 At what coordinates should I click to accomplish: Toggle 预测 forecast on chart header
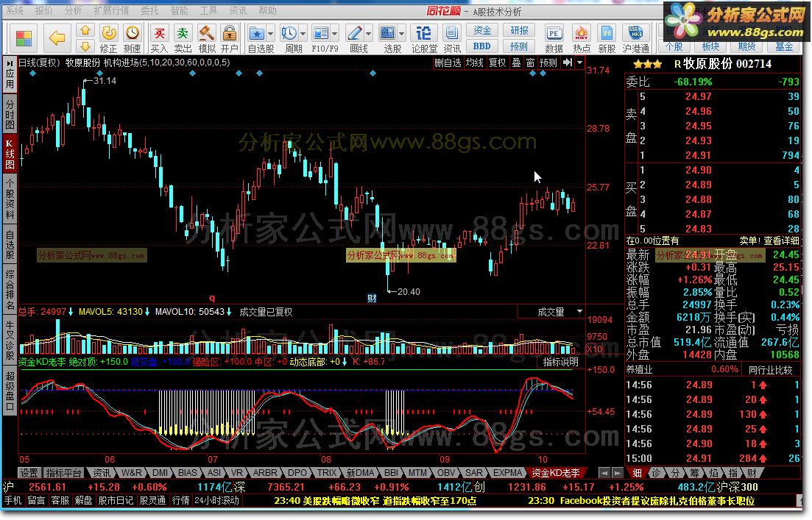548,63
